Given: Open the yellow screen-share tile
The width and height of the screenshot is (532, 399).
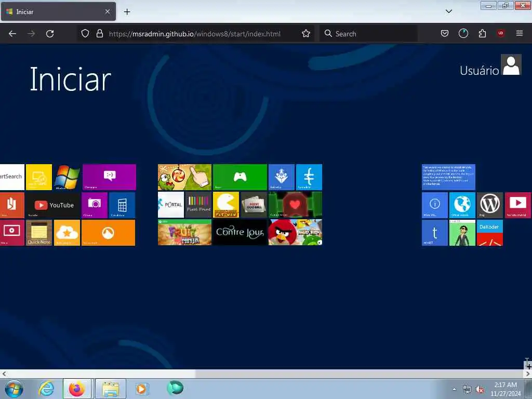Looking at the screenshot, I should 39,177.
